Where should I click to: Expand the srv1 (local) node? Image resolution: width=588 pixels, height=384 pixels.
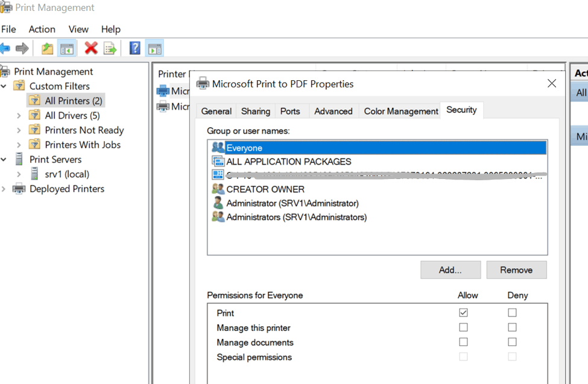click(19, 174)
